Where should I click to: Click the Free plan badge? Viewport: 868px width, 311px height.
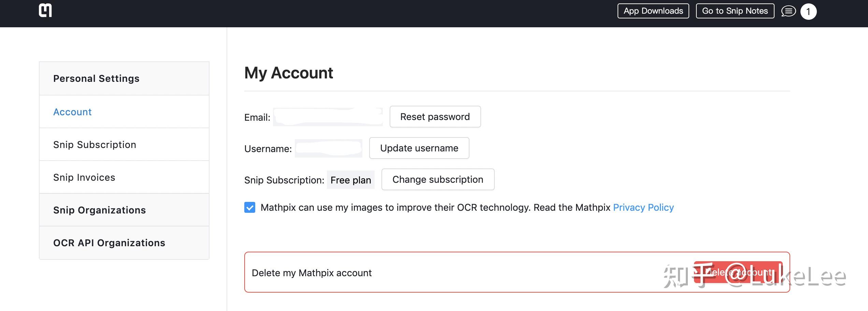pos(350,180)
